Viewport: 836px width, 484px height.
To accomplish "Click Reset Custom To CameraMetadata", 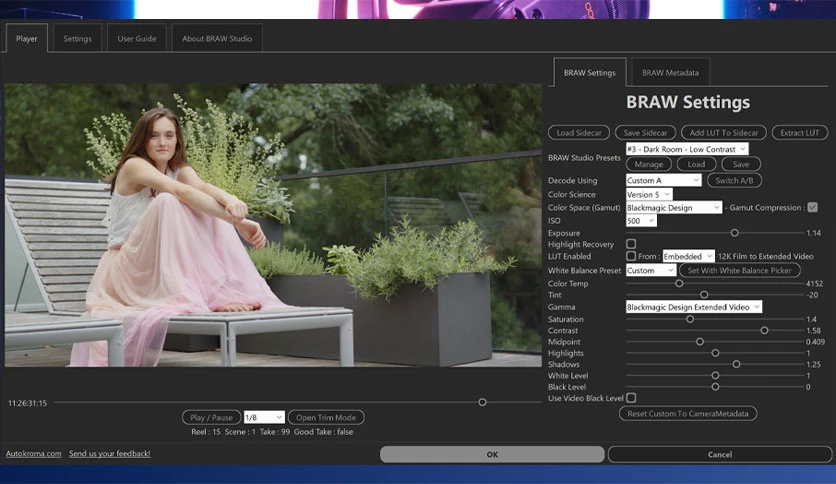I will click(688, 414).
